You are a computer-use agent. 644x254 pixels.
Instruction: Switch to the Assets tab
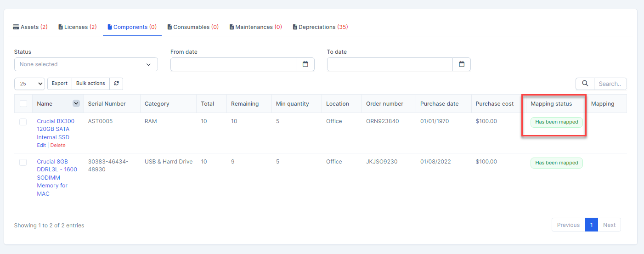(x=30, y=27)
